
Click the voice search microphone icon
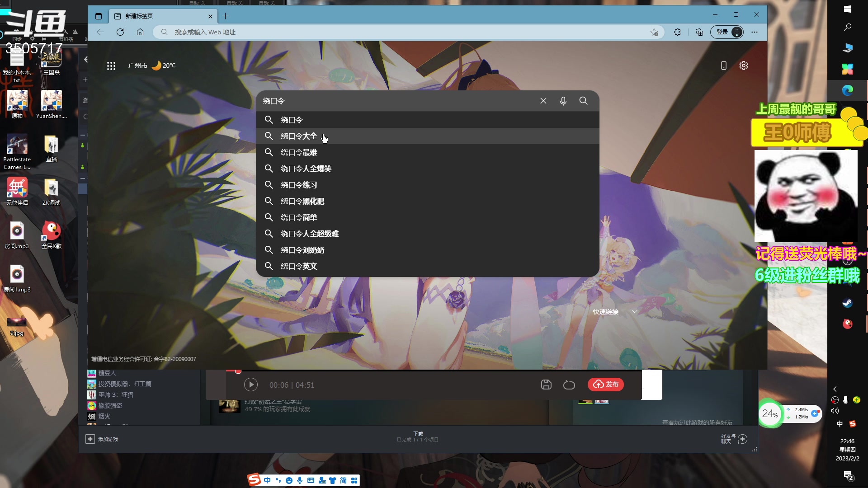pyautogui.click(x=563, y=101)
